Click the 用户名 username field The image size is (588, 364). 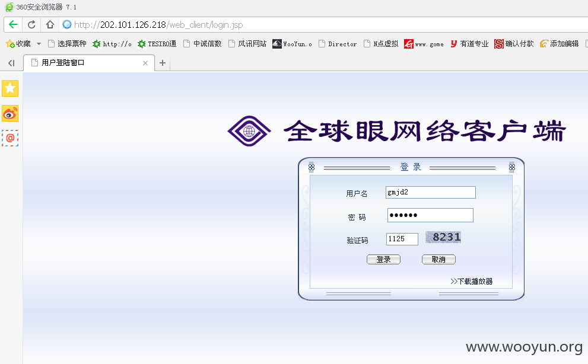(x=431, y=192)
